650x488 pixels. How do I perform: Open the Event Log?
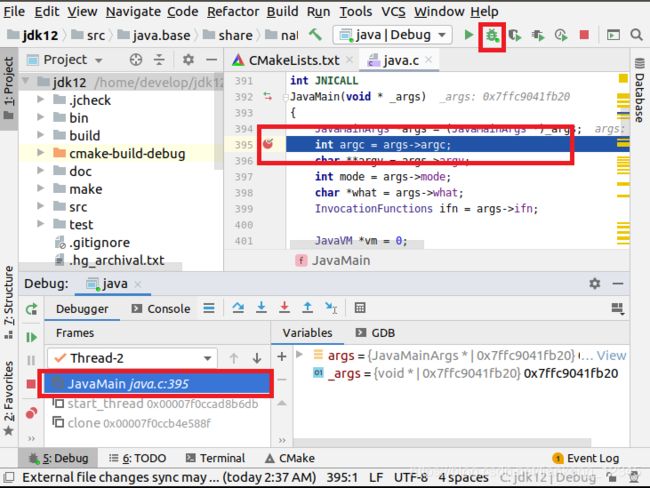coord(586,458)
